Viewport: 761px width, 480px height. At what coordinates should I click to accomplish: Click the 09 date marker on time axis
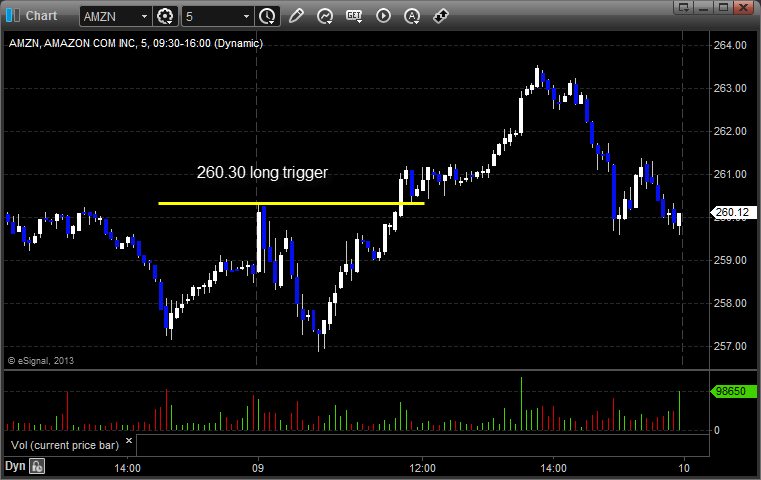point(258,468)
